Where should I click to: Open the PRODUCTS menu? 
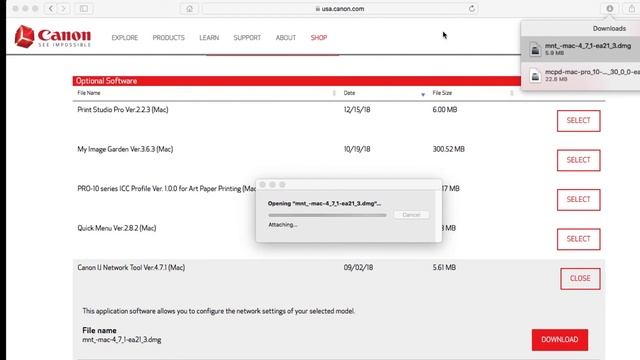169,38
